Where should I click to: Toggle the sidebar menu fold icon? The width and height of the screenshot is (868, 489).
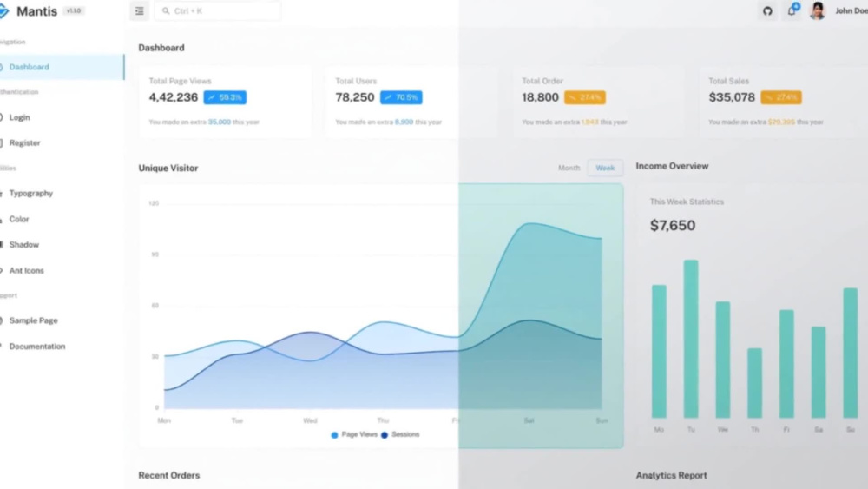[140, 11]
